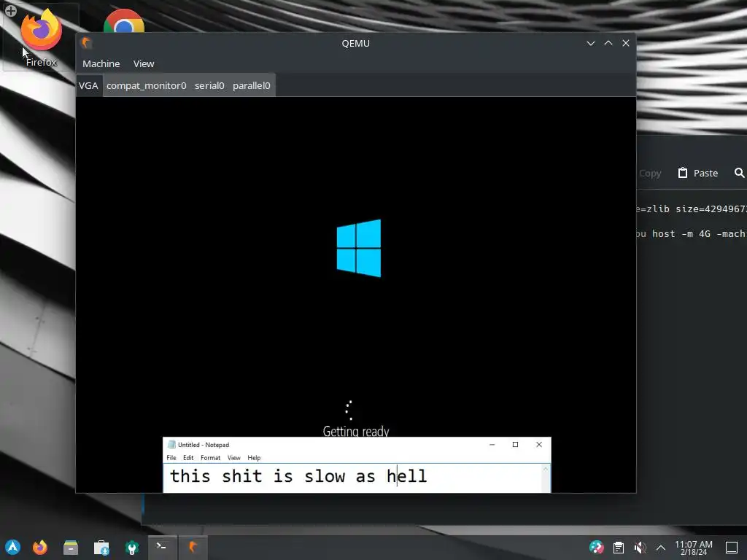Maximize the Notepad window
This screenshot has width=747, height=560.
515,445
